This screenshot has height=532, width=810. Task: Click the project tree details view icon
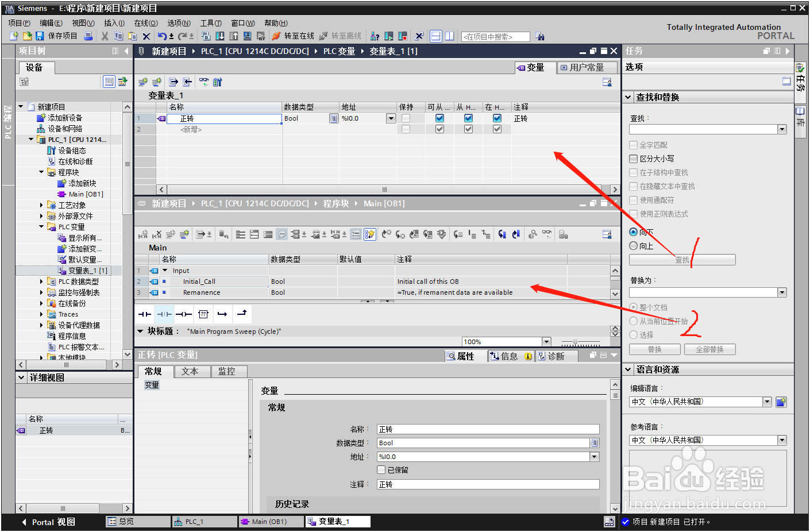click(109, 82)
